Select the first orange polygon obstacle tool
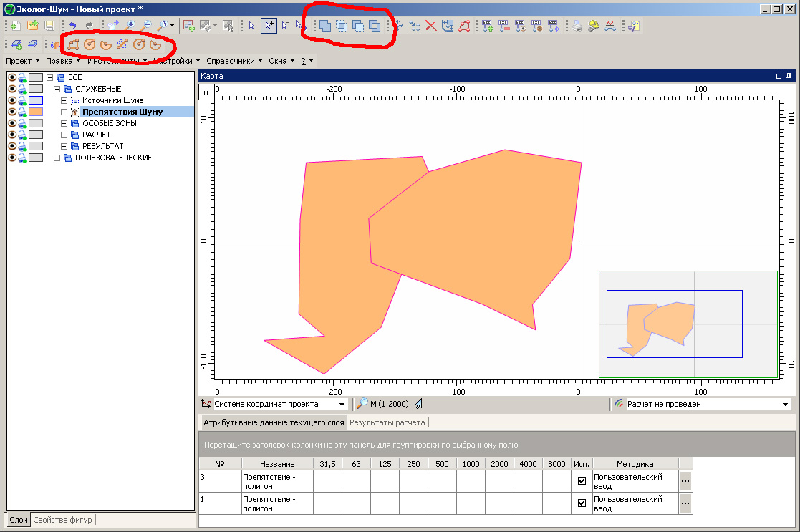The height and width of the screenshot is (532, 800). 73,44
